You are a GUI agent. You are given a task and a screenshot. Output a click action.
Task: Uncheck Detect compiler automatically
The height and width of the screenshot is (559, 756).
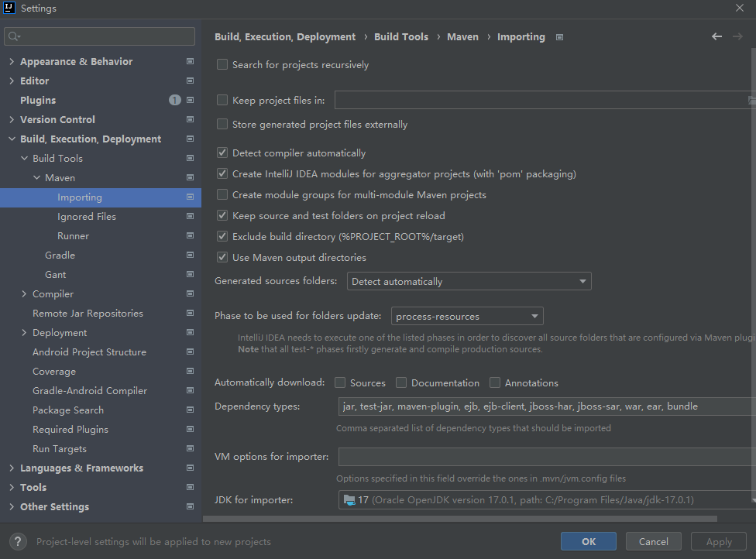pyautogui.click(x=222, y=153)
